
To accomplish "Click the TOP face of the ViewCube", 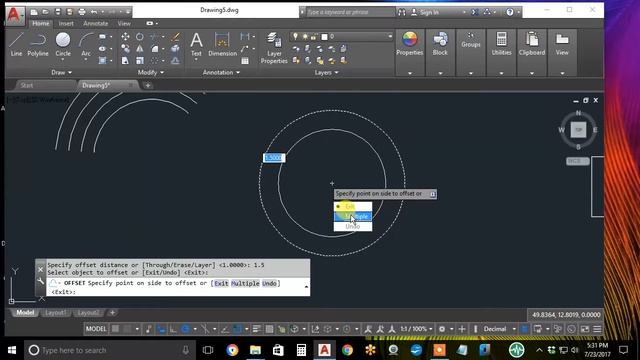I will (x=578, y=130).
